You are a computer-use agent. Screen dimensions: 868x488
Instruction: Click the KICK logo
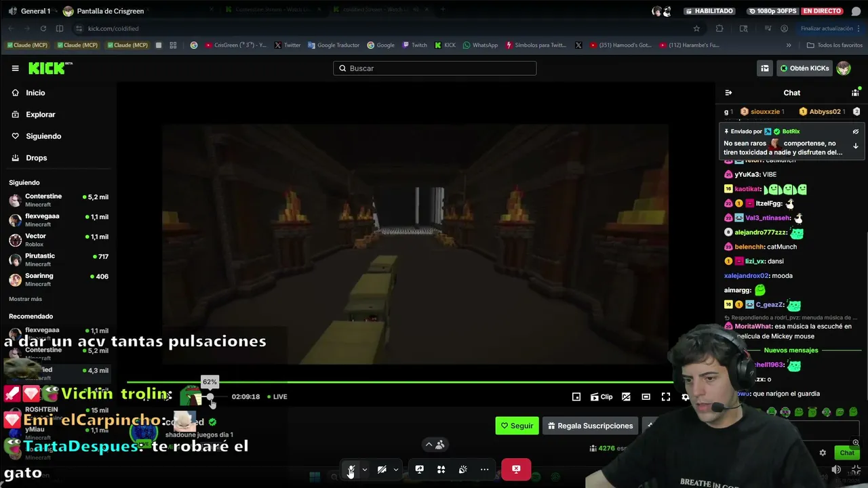click(x=50, y=68)
